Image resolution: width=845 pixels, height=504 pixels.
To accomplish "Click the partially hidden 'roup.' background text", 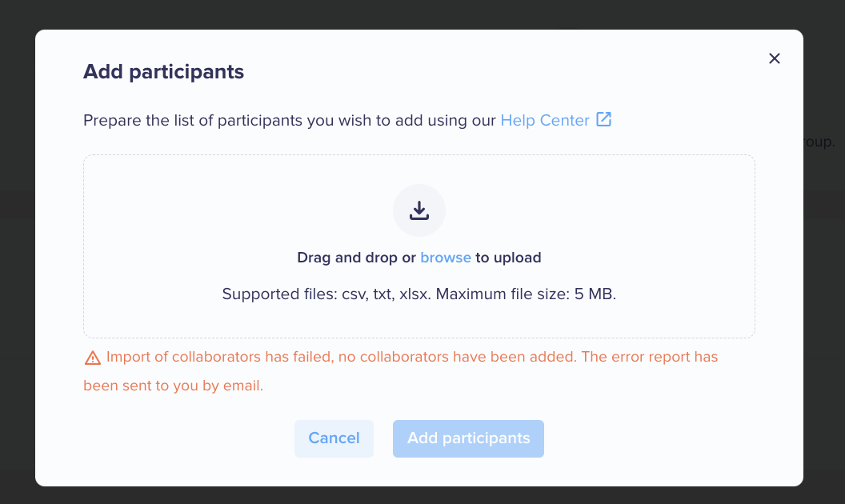I will [x=819, y=142].
